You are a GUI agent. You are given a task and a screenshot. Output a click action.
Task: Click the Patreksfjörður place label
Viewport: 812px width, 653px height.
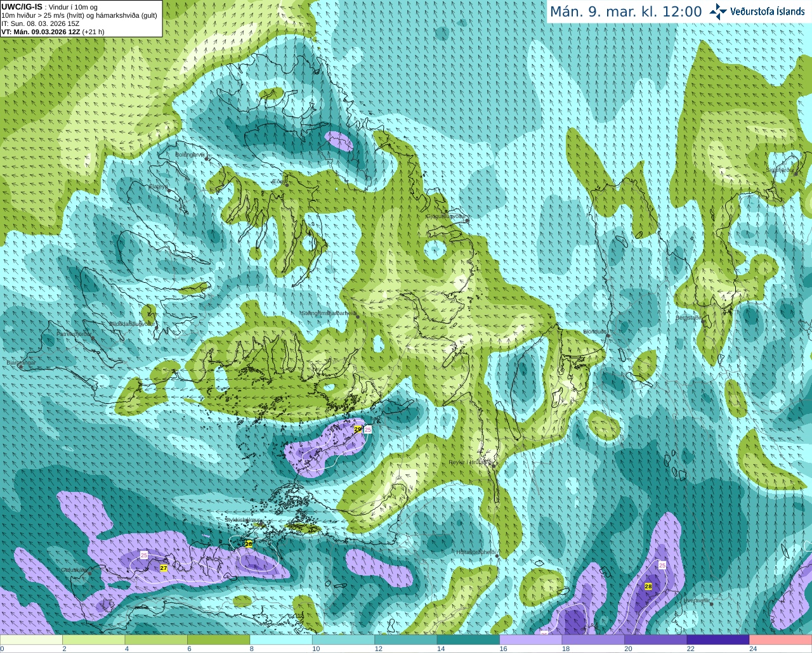74,334
